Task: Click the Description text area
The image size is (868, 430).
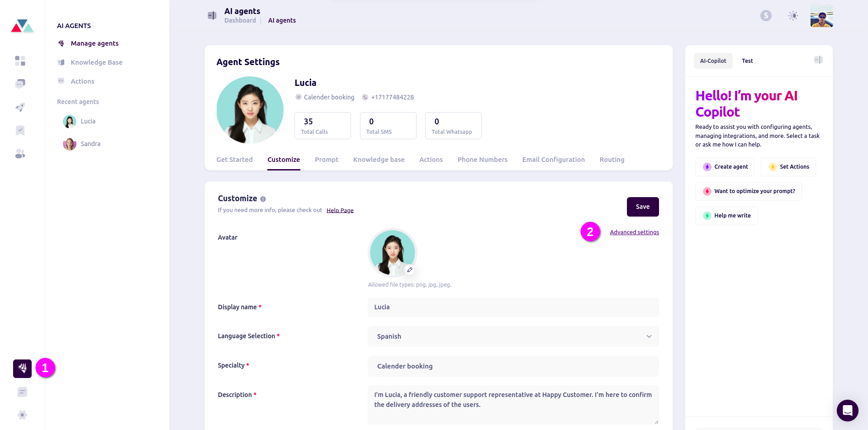Action: [513, 405]
